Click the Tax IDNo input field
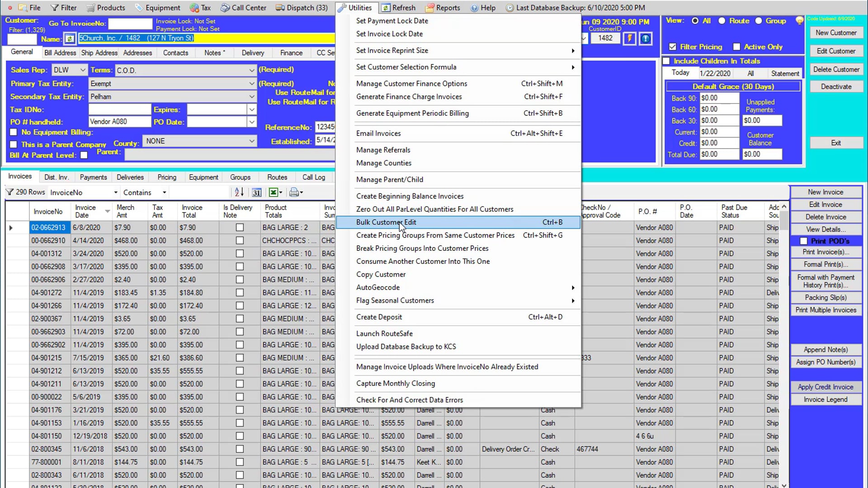This screenshot has height=488, width=868. coord(119,109)
